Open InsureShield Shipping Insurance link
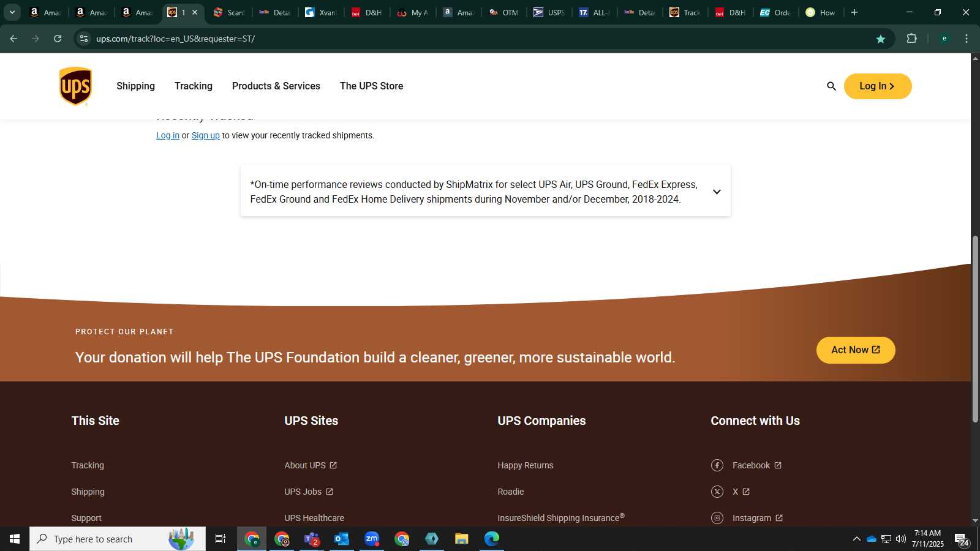This screenshot has height=551, width=980. pos(561,518)
